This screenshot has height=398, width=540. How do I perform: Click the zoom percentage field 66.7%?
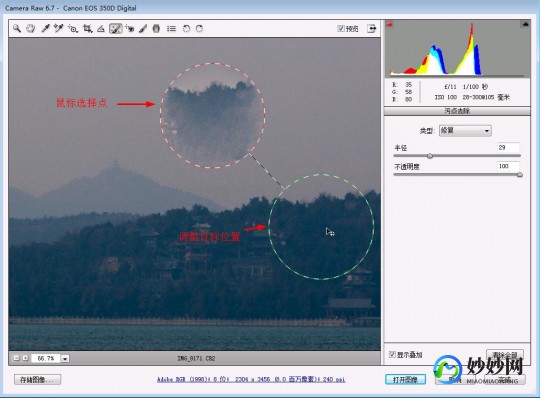(46, 358)
